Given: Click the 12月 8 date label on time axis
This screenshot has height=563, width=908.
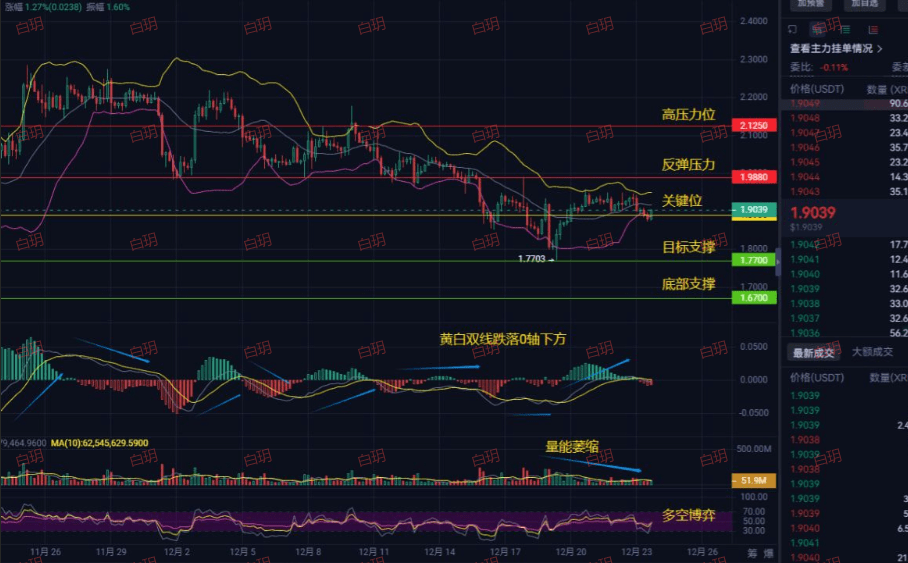Looking at the screenshot, I should tap(308, 551).
